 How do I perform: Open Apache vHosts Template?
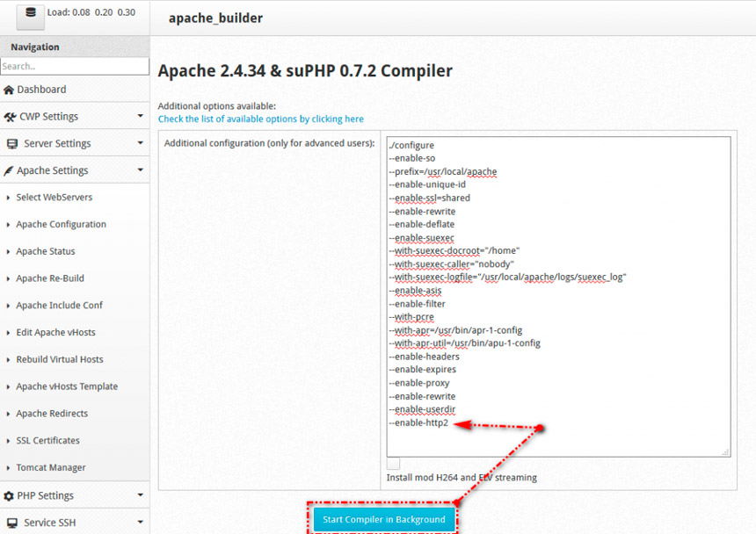tap(67, 386)
